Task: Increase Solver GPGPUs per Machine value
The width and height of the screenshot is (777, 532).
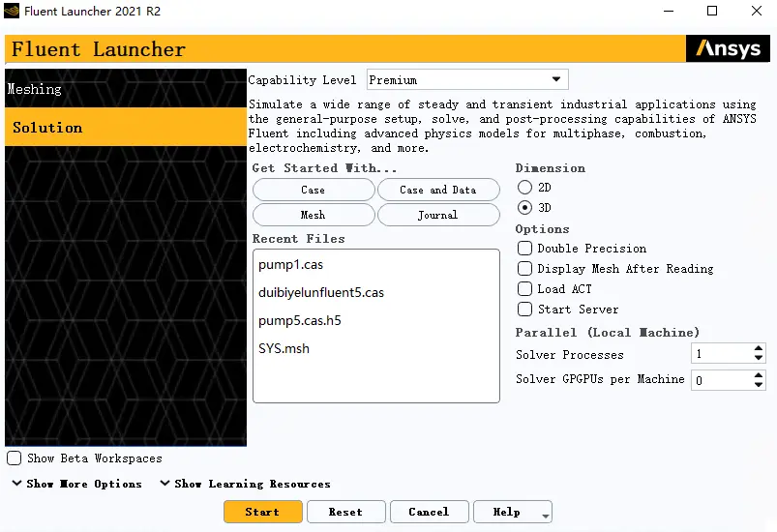Action: pyautogui.click(x=759, y=375)
